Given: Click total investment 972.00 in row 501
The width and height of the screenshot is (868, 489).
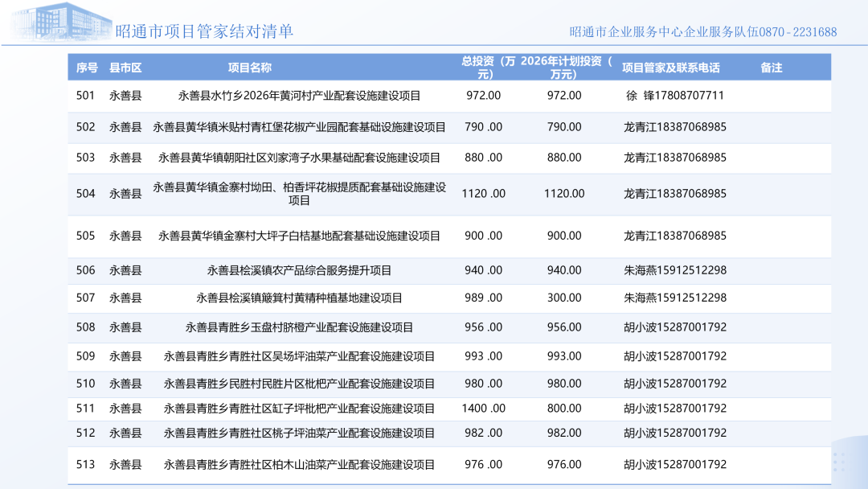Looking at the screenshot, I should point(483,95).
